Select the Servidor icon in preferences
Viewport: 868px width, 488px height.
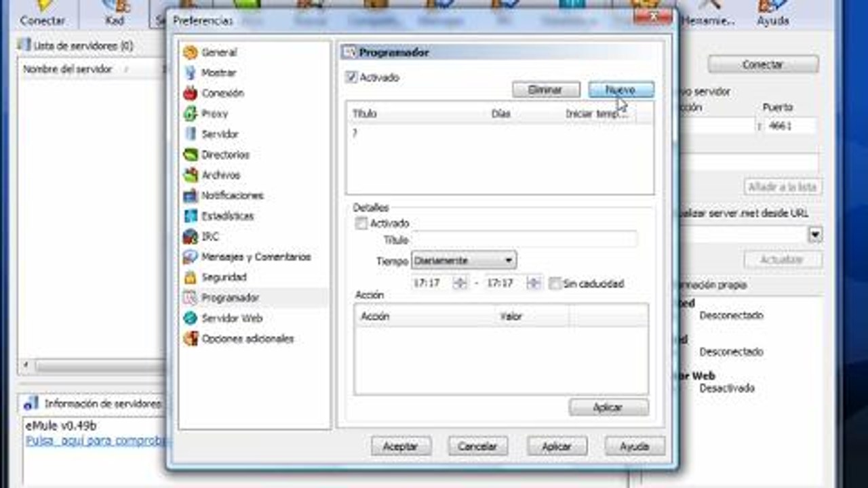[191, 134]
